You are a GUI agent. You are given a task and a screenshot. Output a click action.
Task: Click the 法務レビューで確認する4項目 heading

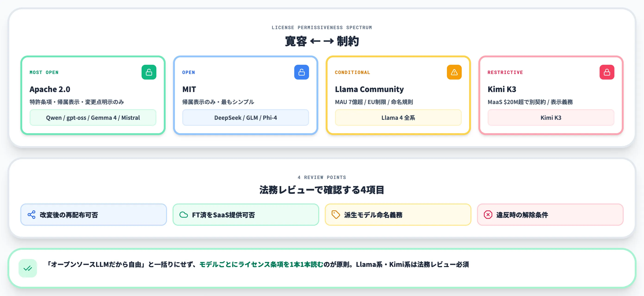click(x=322, y=190)
